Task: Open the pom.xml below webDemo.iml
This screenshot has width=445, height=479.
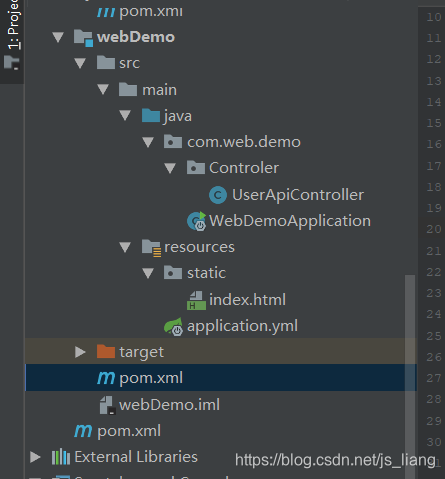Action: coord(129,431)
